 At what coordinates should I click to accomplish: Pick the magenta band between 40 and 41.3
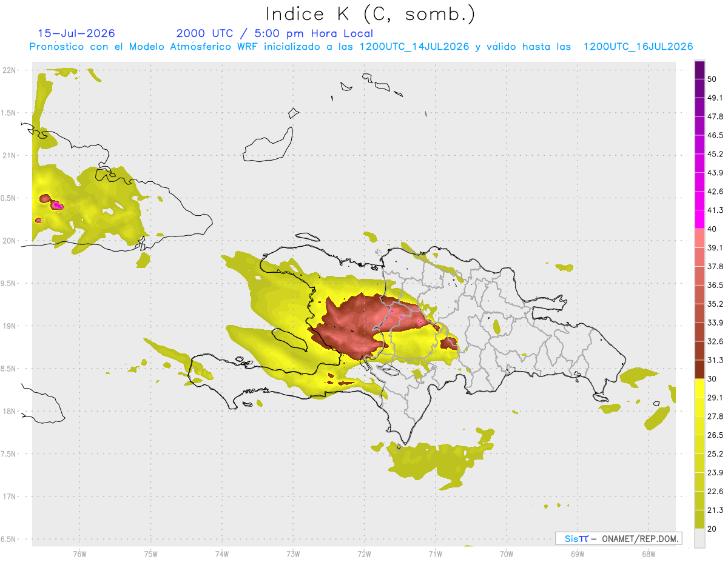pos(699,219)
